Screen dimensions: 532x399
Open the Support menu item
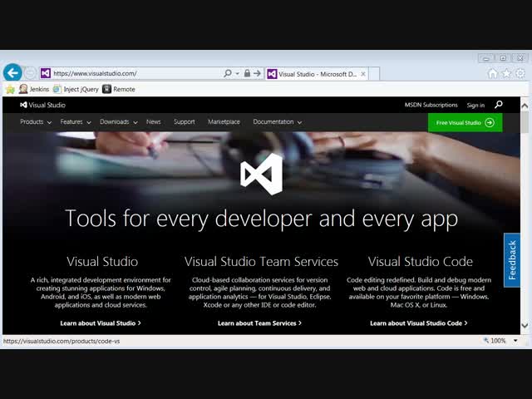(185, 122)
